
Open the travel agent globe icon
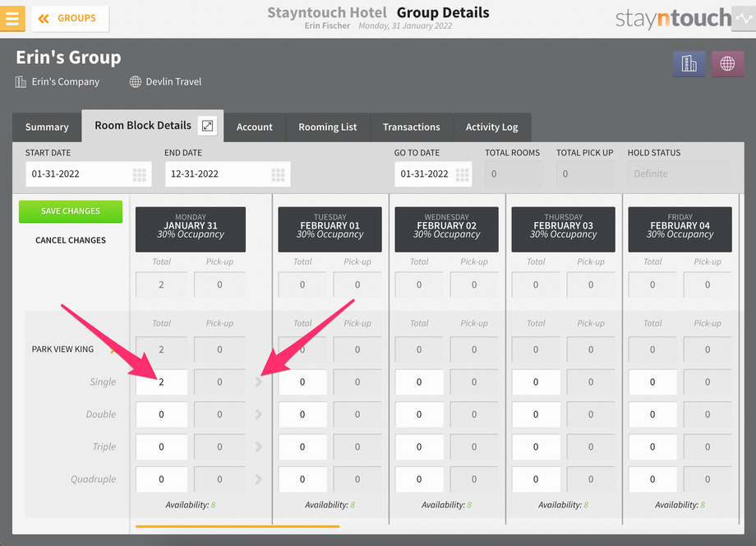point(727,63)
